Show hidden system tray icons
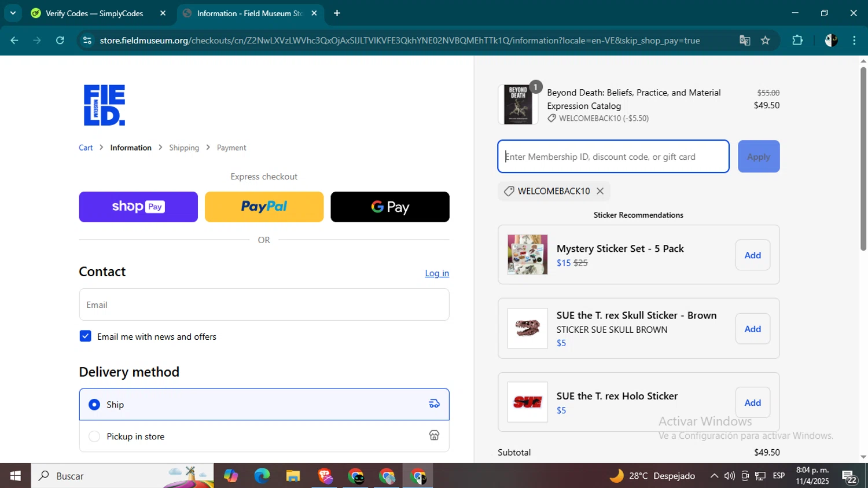868x488 pixels. tap(714, 476)
